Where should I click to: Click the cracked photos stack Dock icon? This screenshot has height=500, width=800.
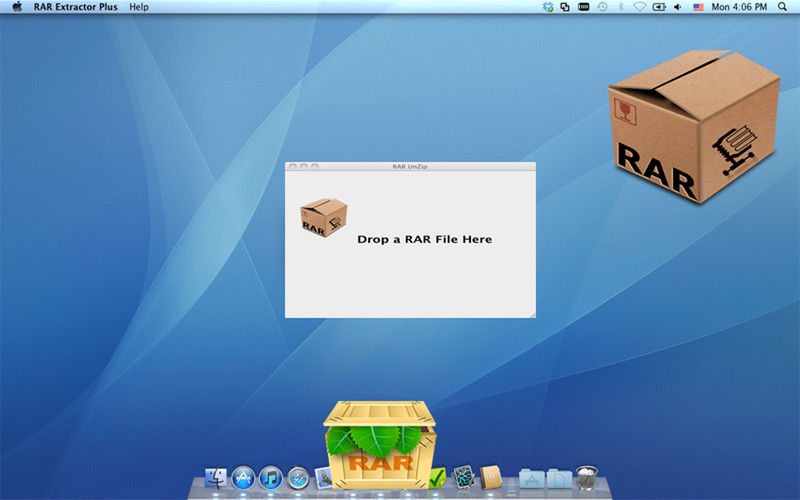pos(463,477)
